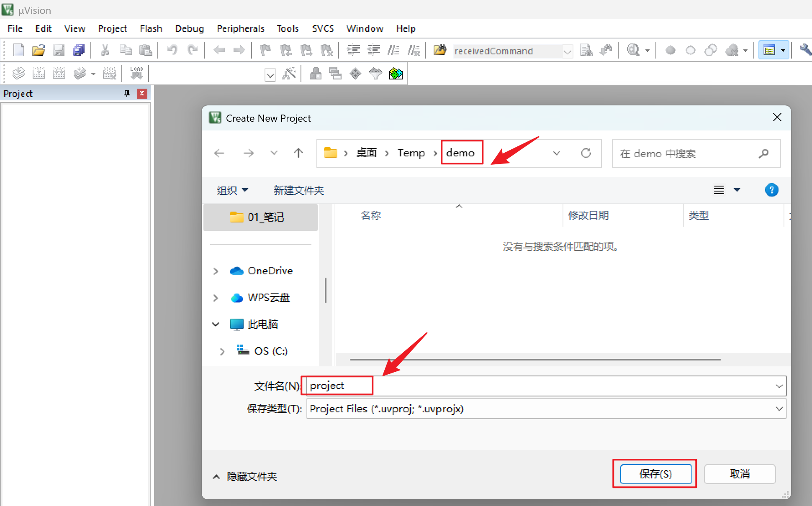812x506 pixels.
Task: Expand the window layout dropdown arrow
Action: pos(783,51)
